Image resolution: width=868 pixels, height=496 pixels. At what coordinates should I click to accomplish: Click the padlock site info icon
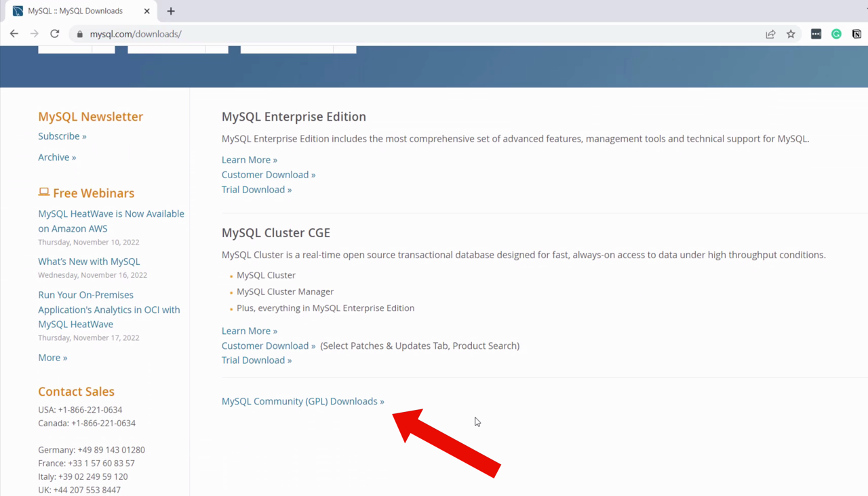pyautogui.click(x=80, y=34)
